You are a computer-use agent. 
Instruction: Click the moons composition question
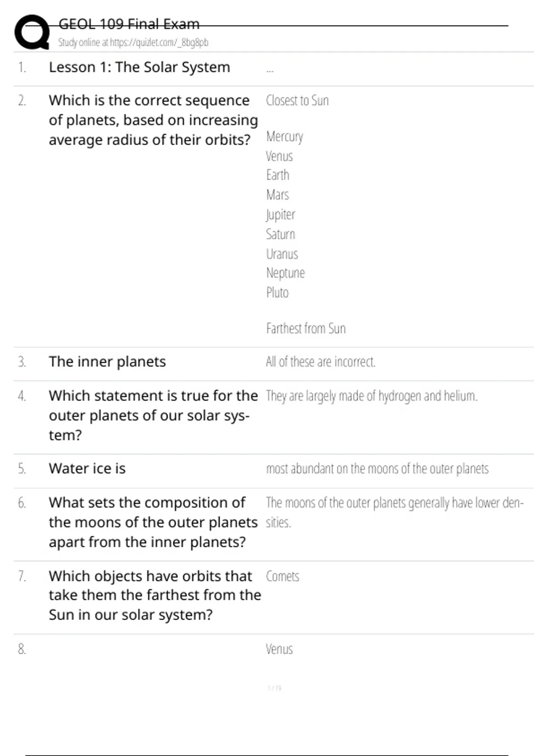(153, 522)
